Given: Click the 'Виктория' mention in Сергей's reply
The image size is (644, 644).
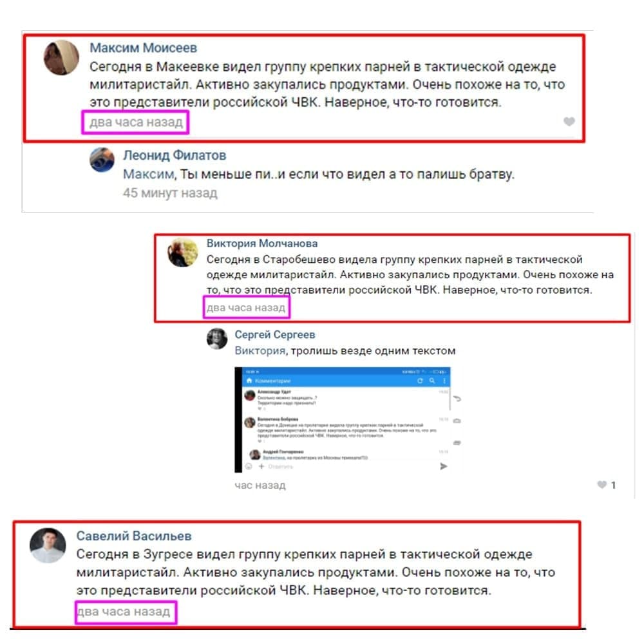Looking at the screenshot, I should point(260,351).
